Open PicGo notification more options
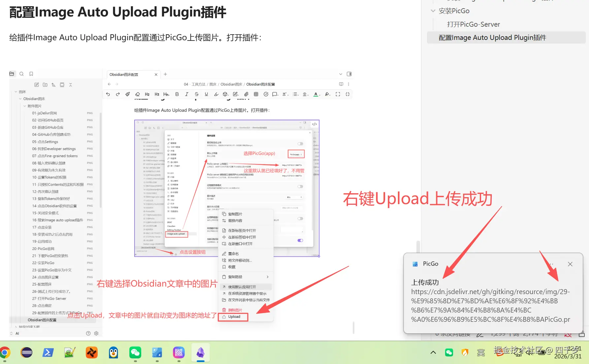The width and height of the screenshot is (589, 364). pyautogui.click(x=551, y=264)
